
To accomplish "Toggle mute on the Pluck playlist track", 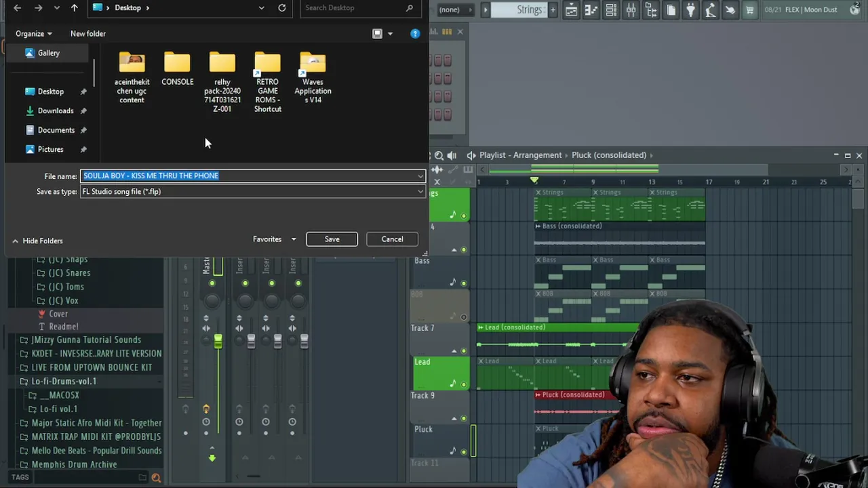I will tap(464, 451).
